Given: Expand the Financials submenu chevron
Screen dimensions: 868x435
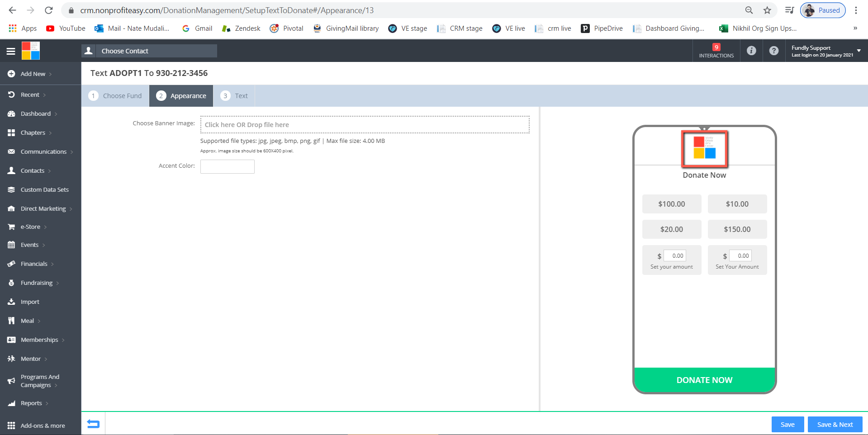Looking at the screenshot, I should click(x=52, y=264).
